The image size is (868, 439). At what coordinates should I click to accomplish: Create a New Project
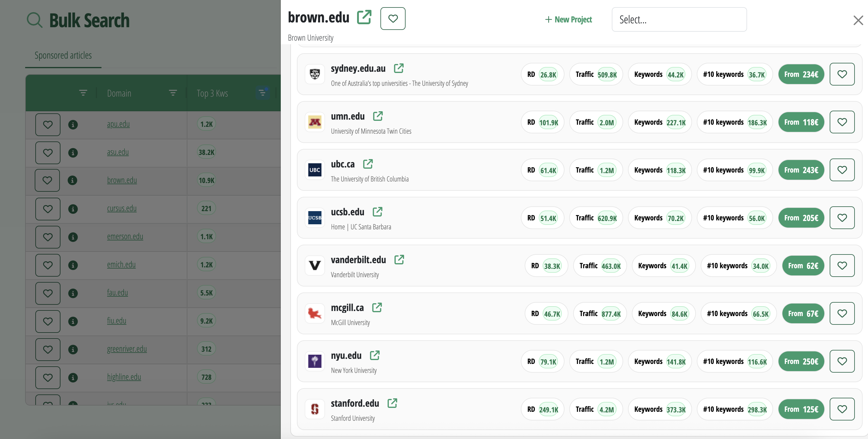(x=568, y=19)
